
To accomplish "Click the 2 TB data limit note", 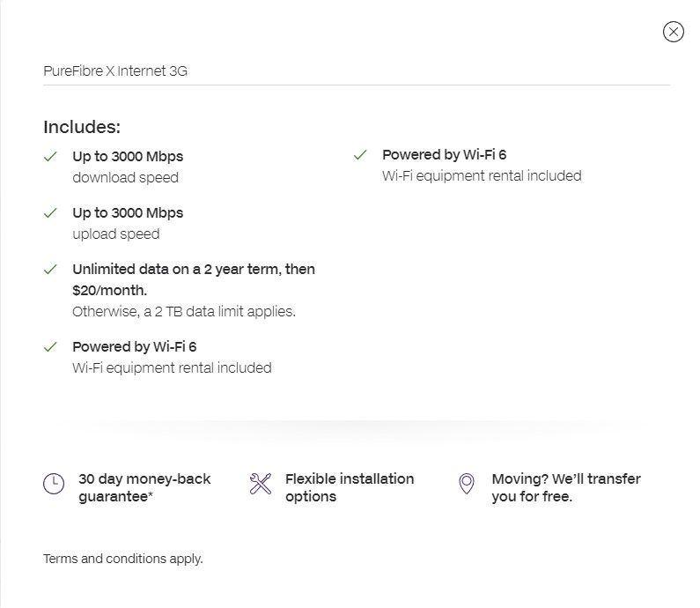I will [184, 311].
